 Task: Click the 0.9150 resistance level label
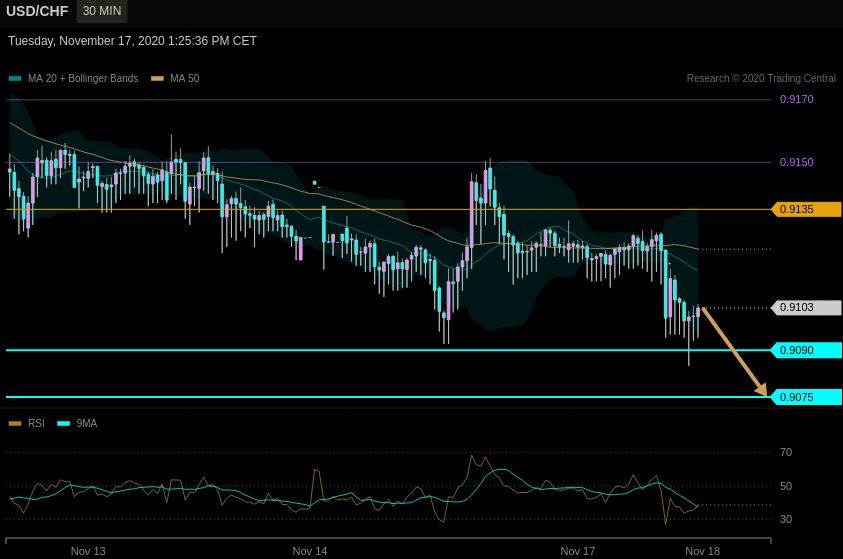pos(796,162)
